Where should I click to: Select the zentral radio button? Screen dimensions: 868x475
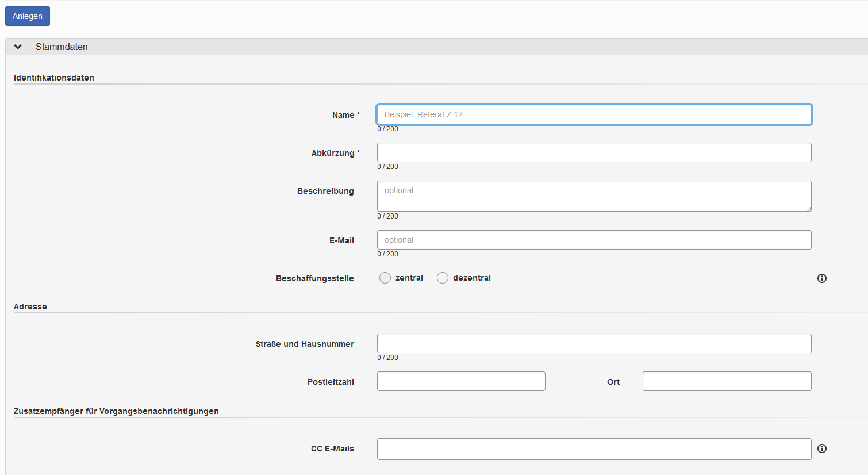point(385,278)
